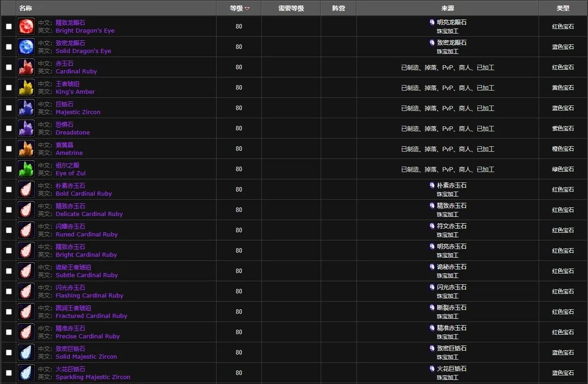Sort table by the 类型 column header
588x384 pixels.
pos(563,8)
